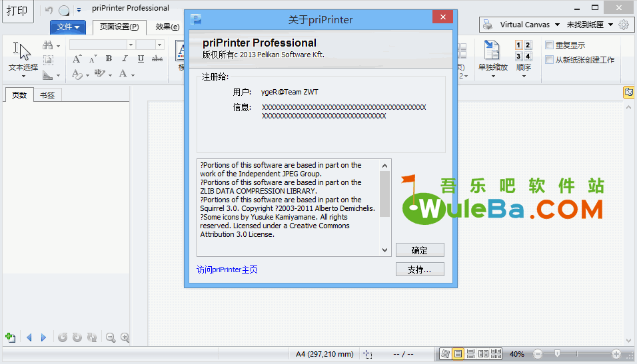
Task: Click the zoom in magnifier in pages panel
Action: pyautogui.click(x=125, y=337)
